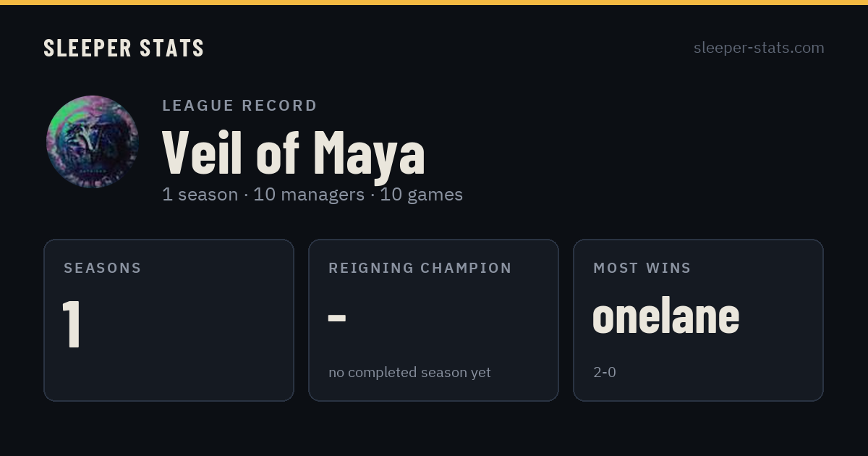The height and width of the screenshot is (456, 868).
Task: Click the season, managers, games summary line
Action: point(312,195)
